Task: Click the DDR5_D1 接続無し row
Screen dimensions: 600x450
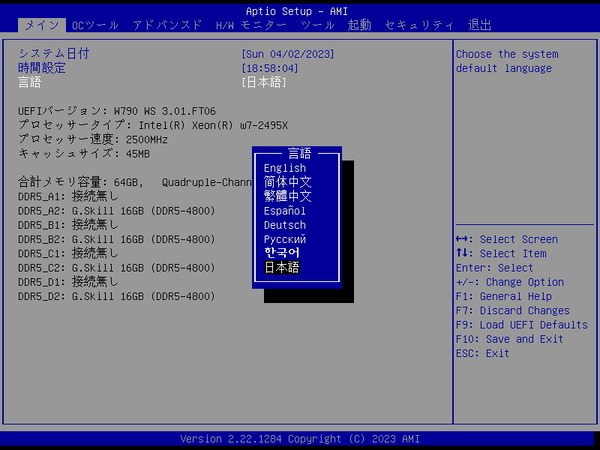Action: 68,282
